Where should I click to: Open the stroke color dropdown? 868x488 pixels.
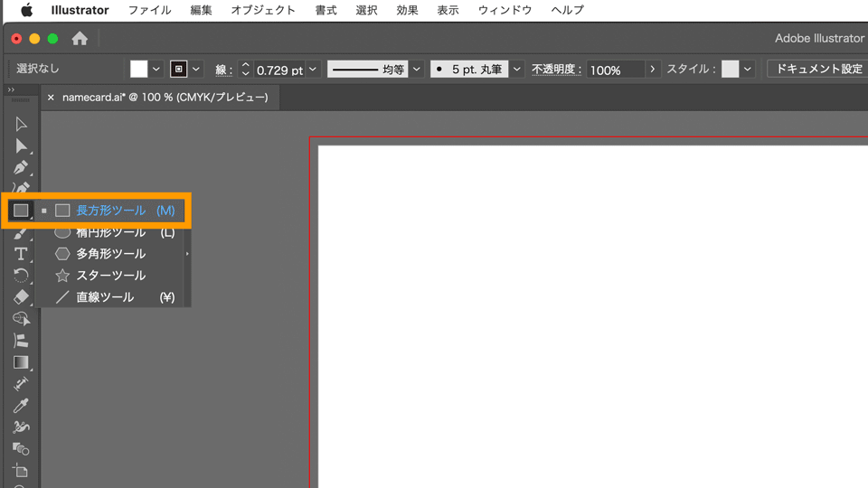click(x=196, y=70)
